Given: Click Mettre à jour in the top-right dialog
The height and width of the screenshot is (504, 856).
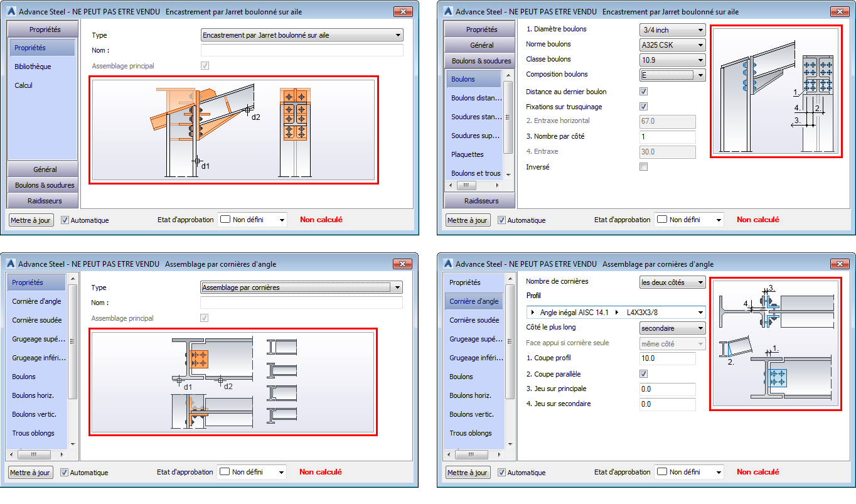Looking at the screenshot, I should (468, 220).
